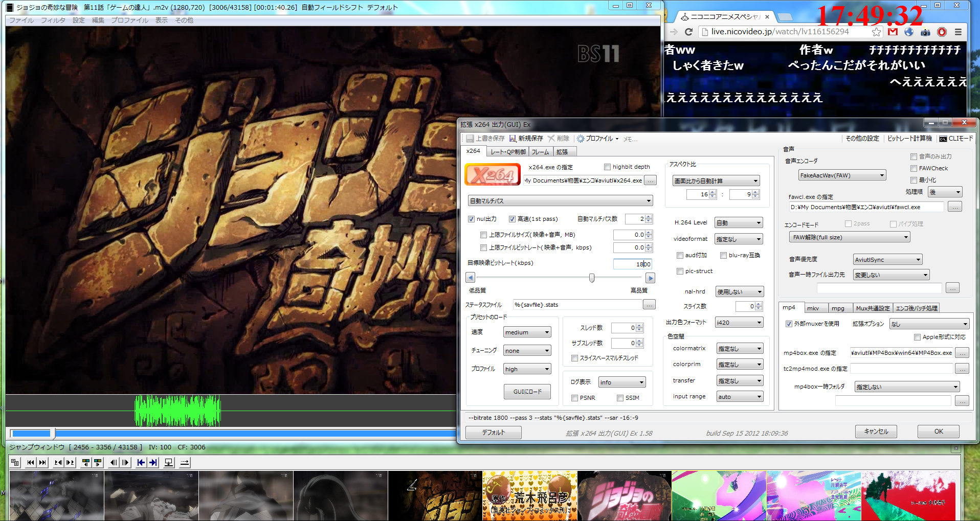The image size is (980, 521).
Task: Toggle the nul出力 checkbox
Action: pos(471,219)
